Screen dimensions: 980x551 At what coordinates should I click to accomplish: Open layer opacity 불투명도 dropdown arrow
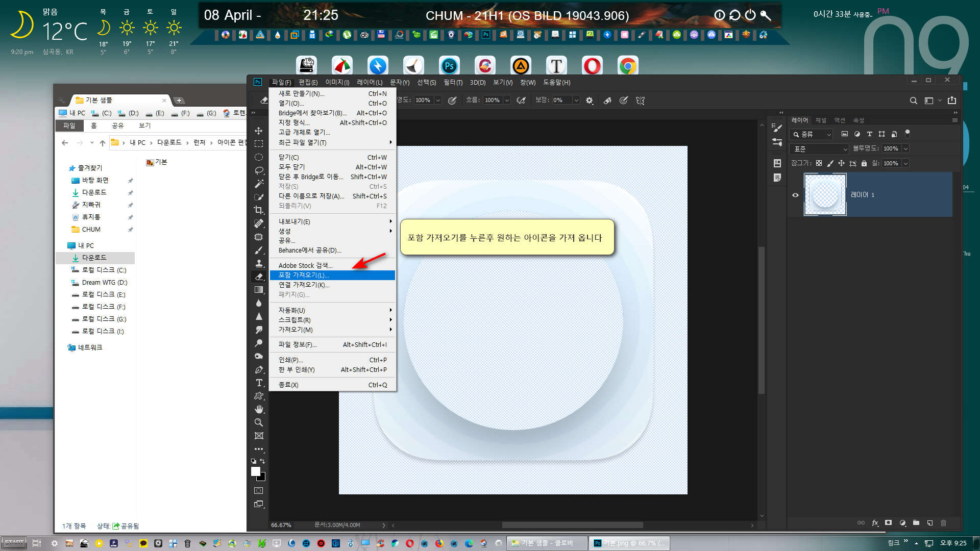pos(905,149)
